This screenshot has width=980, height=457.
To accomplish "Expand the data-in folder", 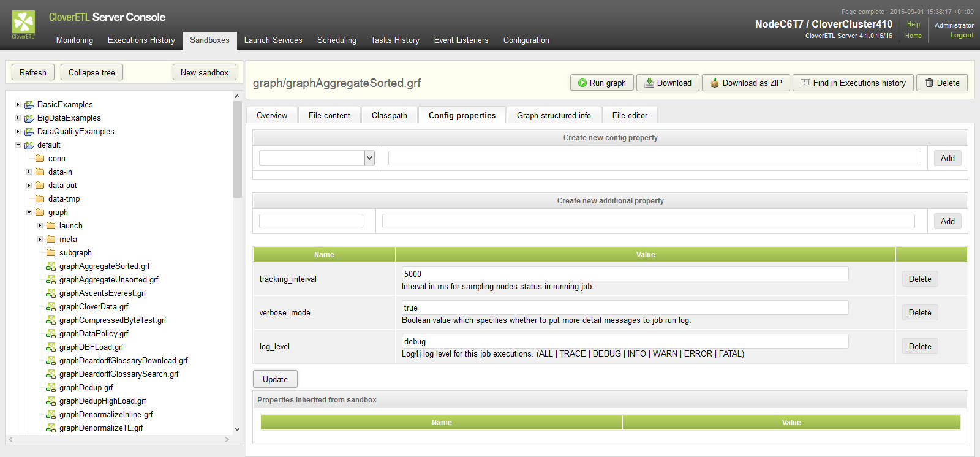I will [x=29, y=172].
